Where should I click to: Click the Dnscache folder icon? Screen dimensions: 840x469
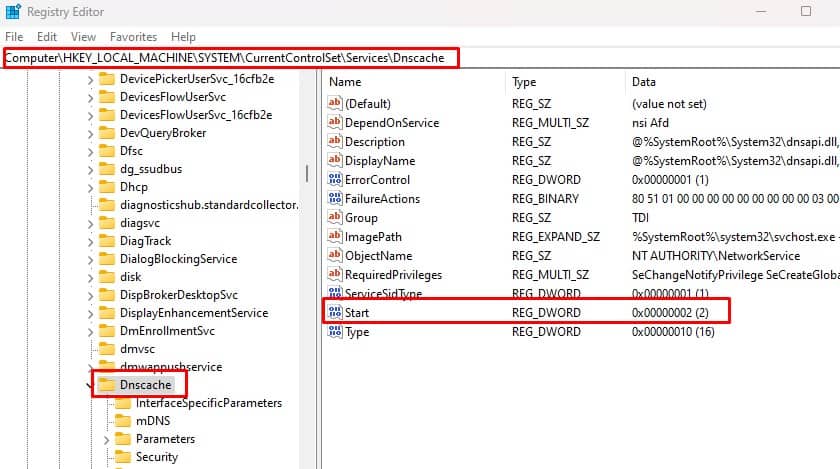pyautogui.click(x=107, y=385)
